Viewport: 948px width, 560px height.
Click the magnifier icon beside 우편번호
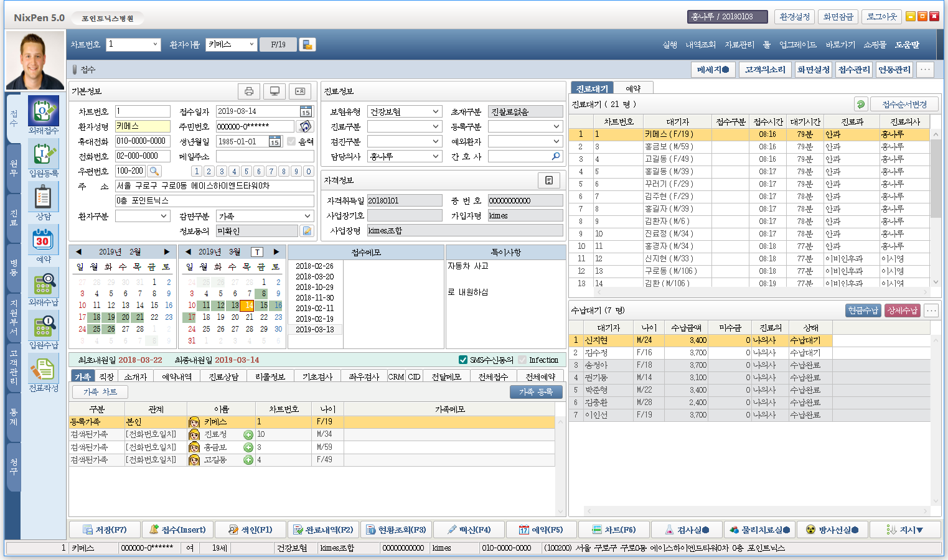(x=154, y=171)
